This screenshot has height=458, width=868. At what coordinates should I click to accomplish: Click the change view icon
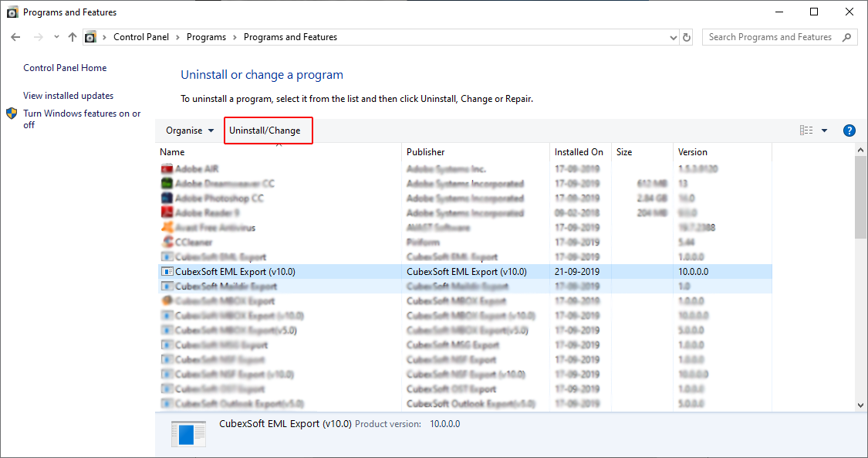pos(806,131)
